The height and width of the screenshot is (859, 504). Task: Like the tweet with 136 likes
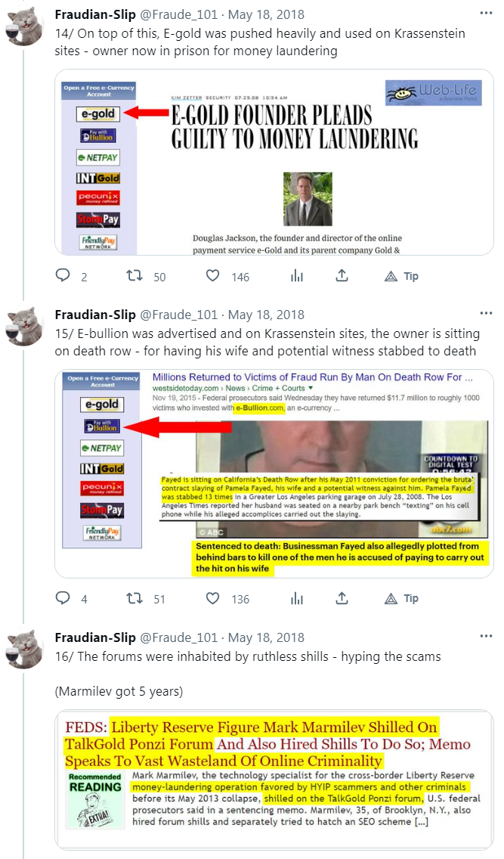(x=214, y=598)
